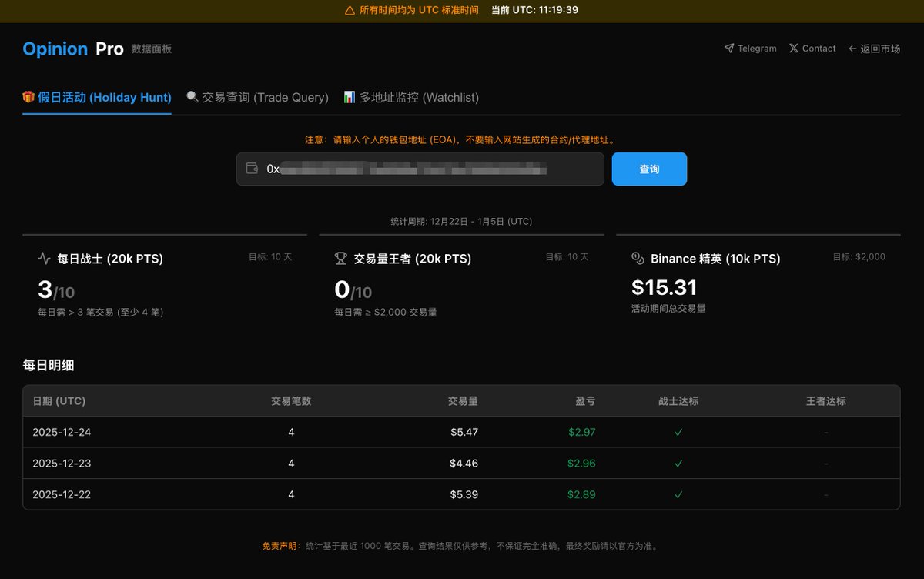The image size is (924, 579).
Task: Click the $2.96 profit value
Action: click(x=582, y=464)
